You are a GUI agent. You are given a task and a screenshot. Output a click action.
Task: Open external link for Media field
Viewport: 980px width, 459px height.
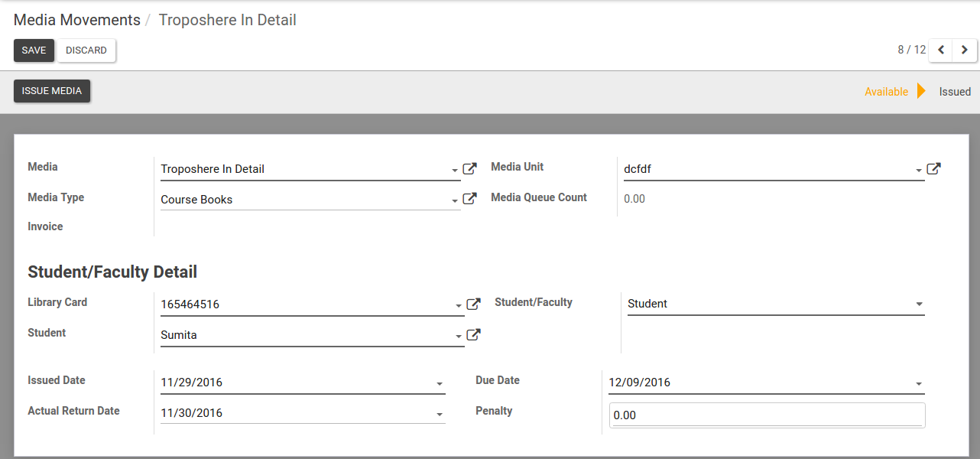[x=470, y=169]
